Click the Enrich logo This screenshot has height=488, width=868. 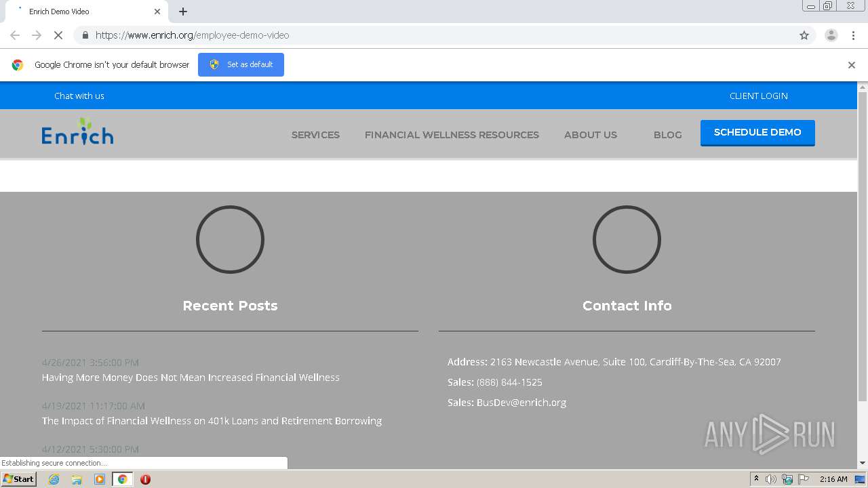[77, 131]
